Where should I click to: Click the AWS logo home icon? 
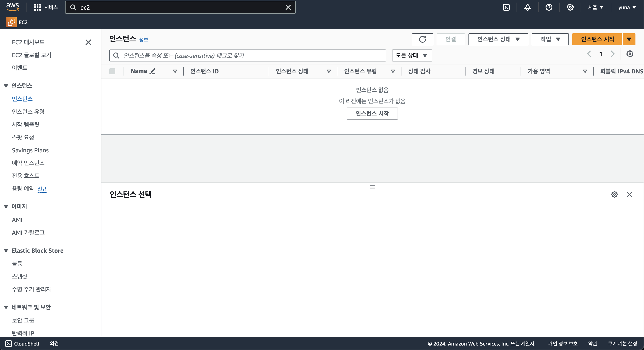tap(13, 7)
